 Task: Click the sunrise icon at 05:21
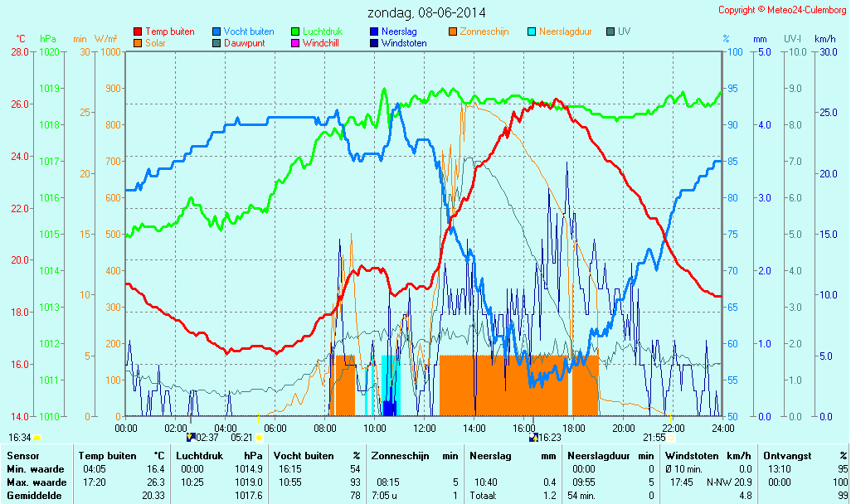(259, 437)
